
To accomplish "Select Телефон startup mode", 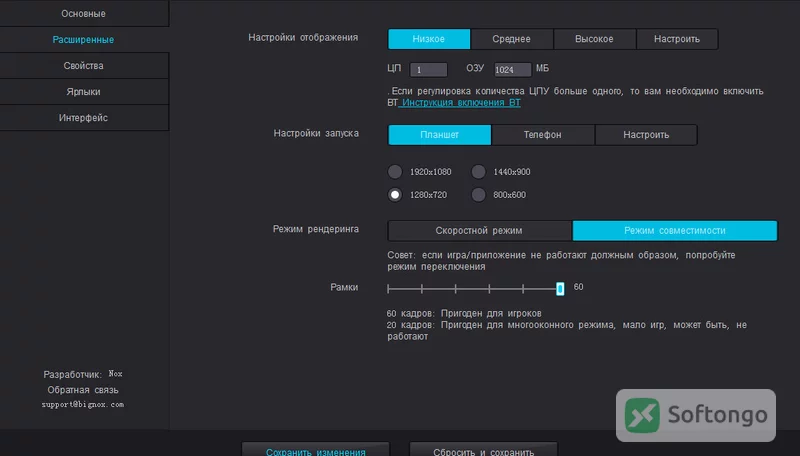I will click(x=543, y=135).
